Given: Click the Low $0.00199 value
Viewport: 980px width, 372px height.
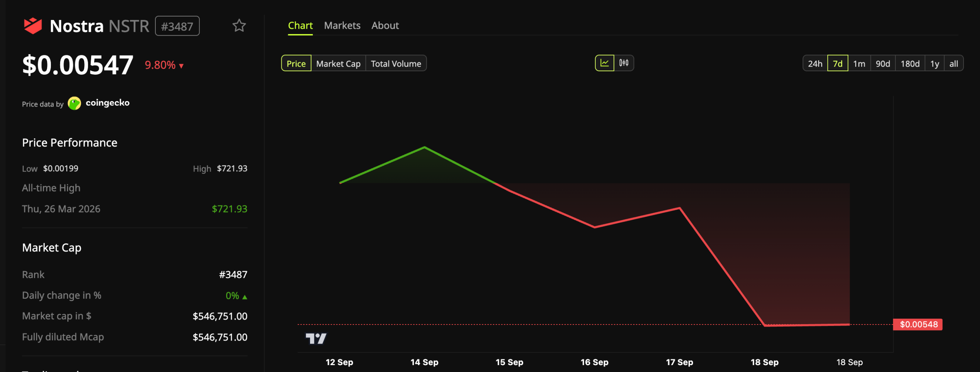Looking at the screenshot, I should (60, 169).
